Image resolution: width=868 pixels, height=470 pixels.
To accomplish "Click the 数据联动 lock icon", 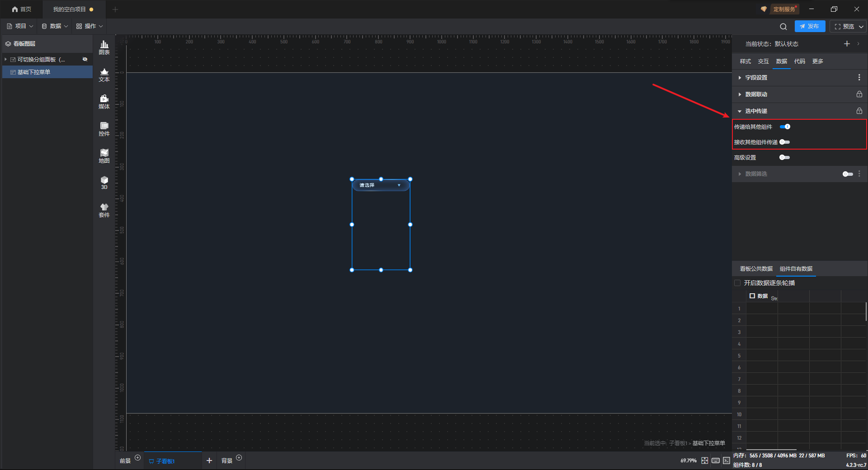I will coord(859,94).
